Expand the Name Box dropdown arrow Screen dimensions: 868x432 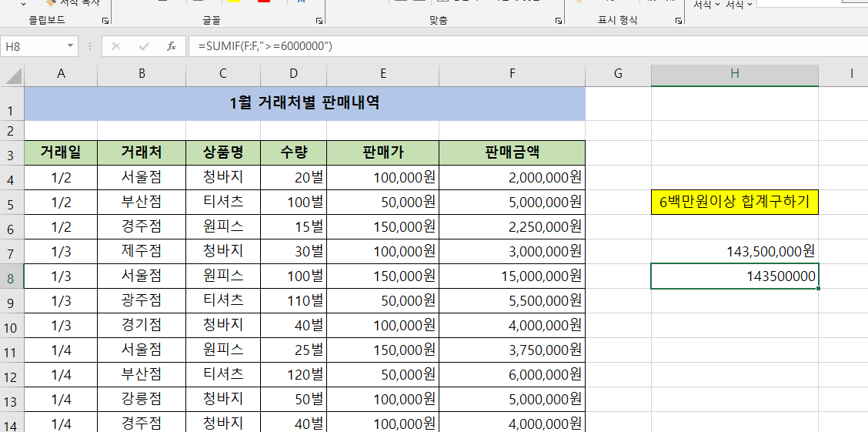coord(70,46)
